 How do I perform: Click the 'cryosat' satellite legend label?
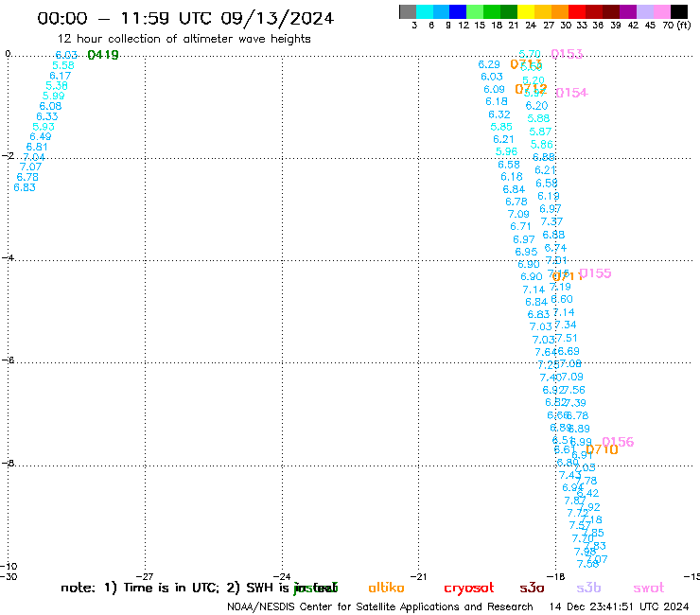coord(469,588)
